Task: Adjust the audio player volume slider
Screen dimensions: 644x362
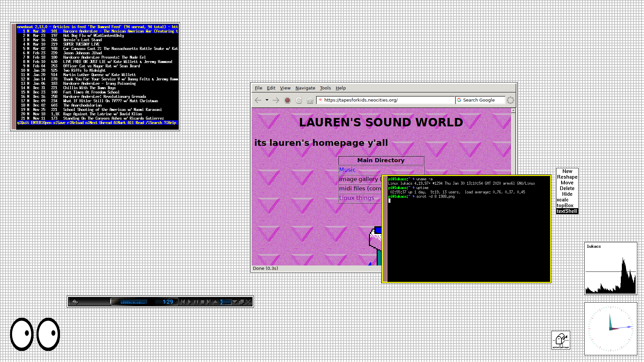Action: (225, 302)
